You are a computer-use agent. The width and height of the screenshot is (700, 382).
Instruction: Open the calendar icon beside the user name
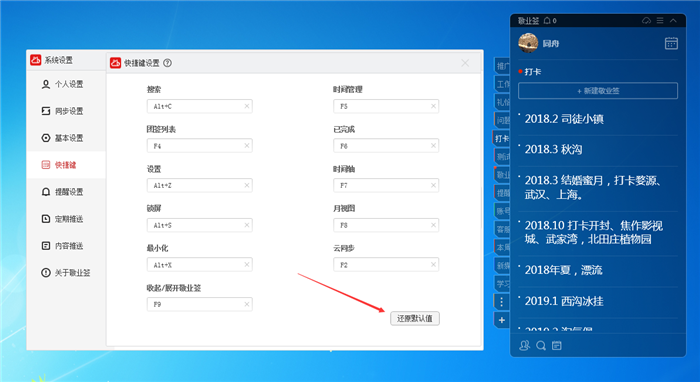click(671, 43)
